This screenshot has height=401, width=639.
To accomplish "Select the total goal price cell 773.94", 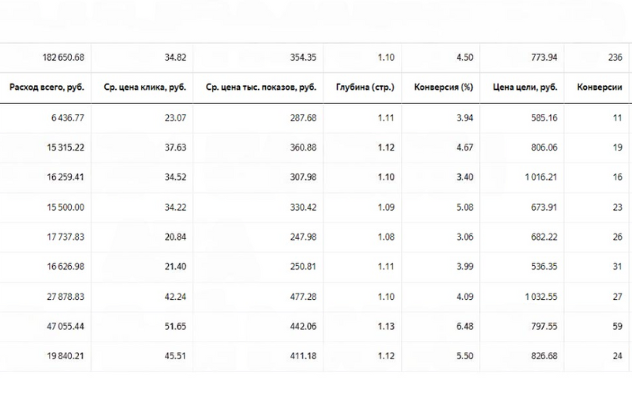I will point(541,58).
